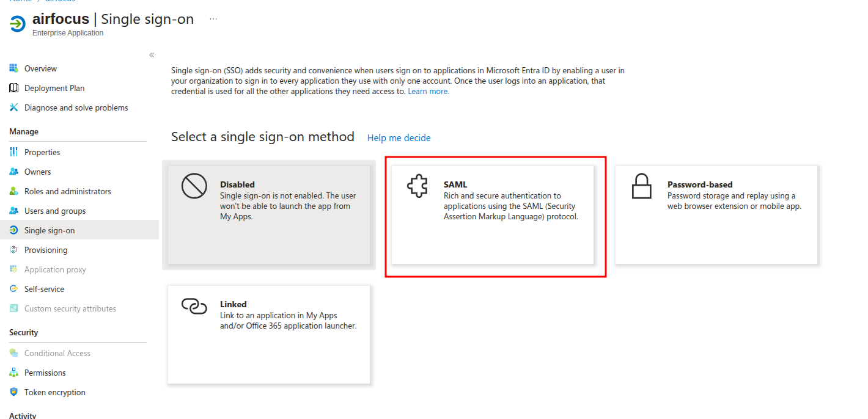Choose the Disabled sign-on card title
Screen dimensions: 868x419
pos(237,184)
